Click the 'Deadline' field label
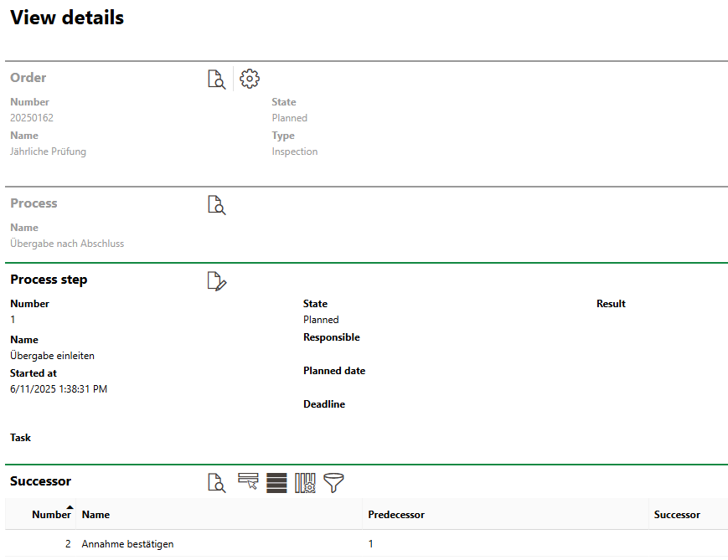The width and height of the screenshot is (728, 560). click(324, 404)
